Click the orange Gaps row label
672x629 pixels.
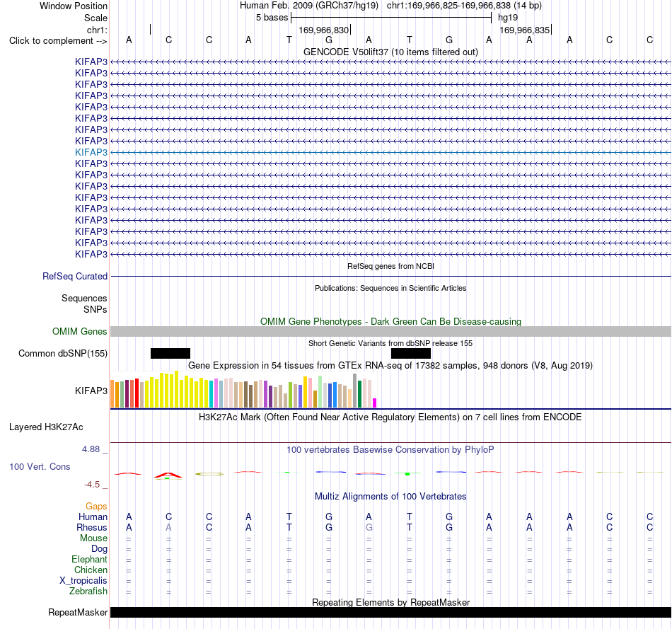pos(96,507)
